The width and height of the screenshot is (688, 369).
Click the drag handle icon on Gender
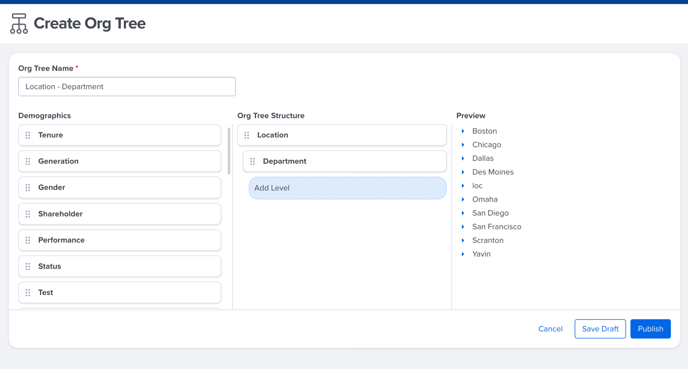[28, 188]
